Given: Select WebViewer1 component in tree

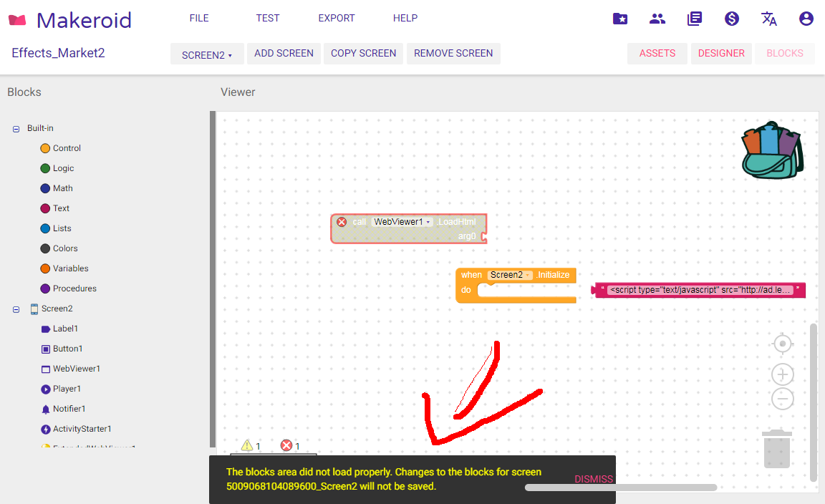Looking at the screenshot, I should click(70, 369).
